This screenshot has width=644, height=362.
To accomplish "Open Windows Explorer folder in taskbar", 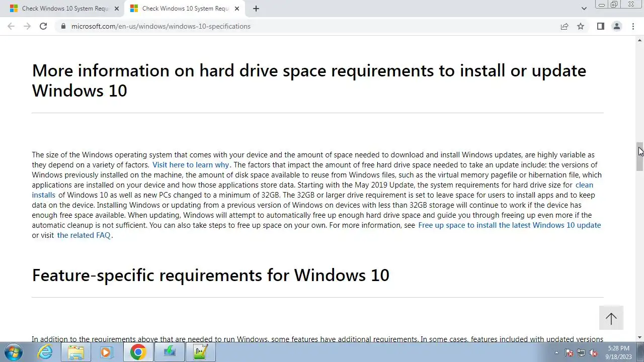I will click(x=76, y=352).
